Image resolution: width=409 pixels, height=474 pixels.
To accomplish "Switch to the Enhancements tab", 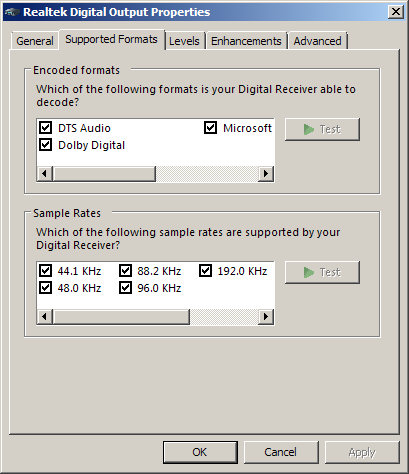I will click(x=246, y=41).
